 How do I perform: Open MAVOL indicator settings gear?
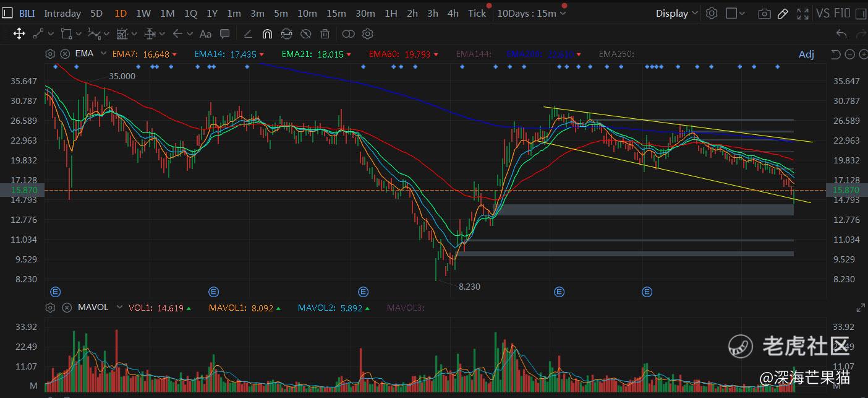click(50, 308)
